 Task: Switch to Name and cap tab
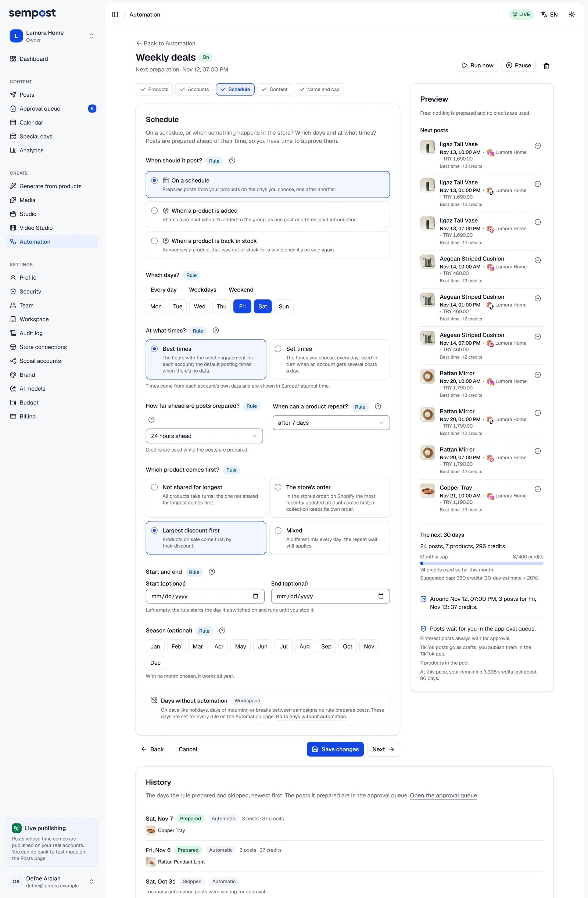coord(319,89)
